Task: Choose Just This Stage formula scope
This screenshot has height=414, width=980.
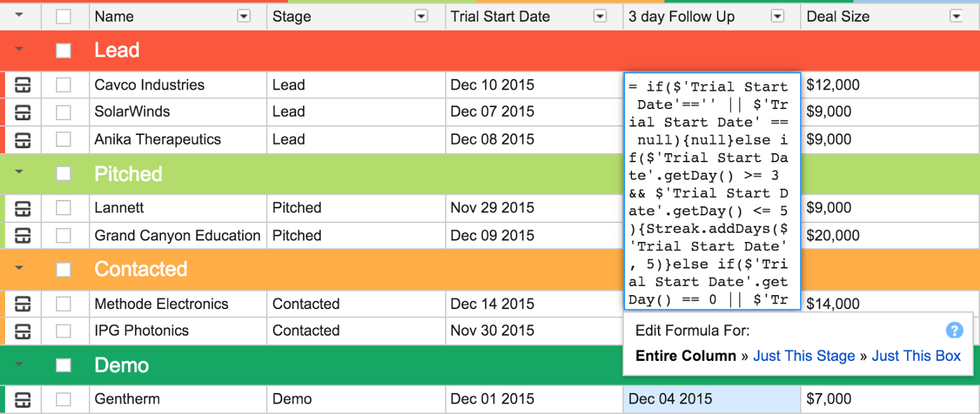Action: pyautogui.click(x=804, y=356)
